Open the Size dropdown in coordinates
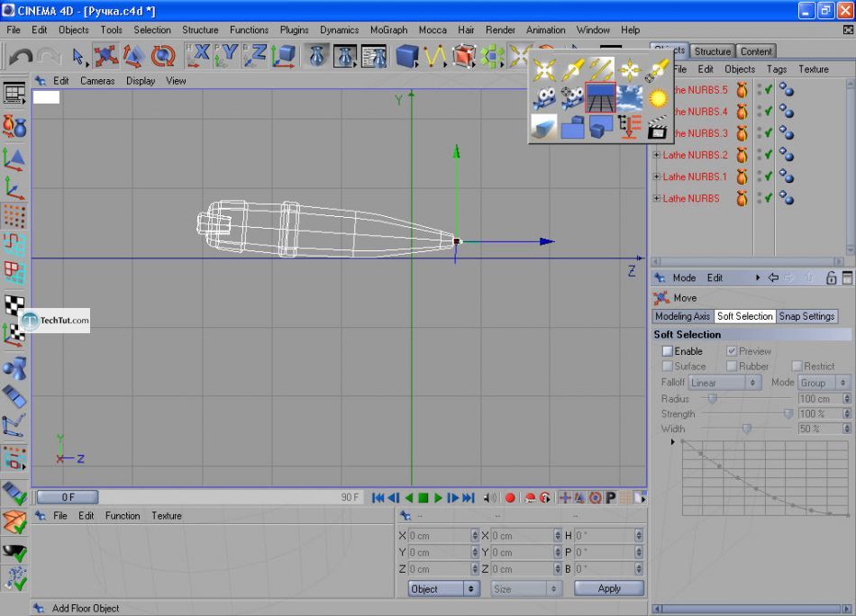Screen dimensions: 856x616 coord(525,589)
